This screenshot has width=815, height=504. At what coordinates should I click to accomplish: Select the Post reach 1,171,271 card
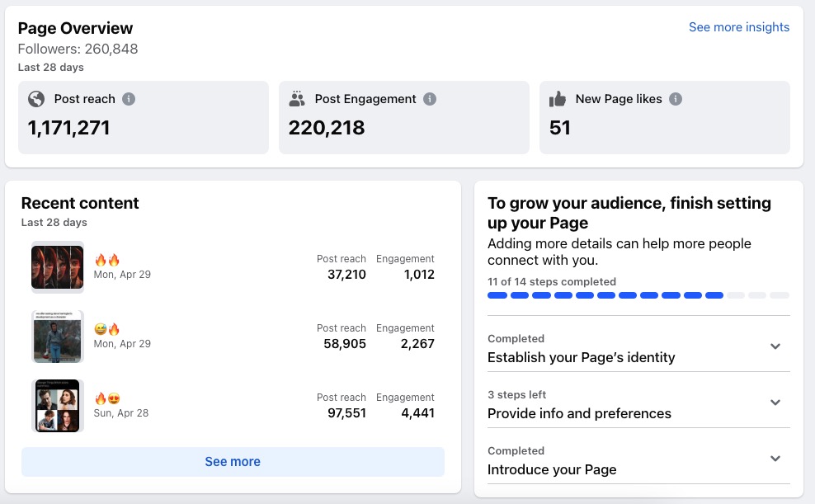click(144, 117)
